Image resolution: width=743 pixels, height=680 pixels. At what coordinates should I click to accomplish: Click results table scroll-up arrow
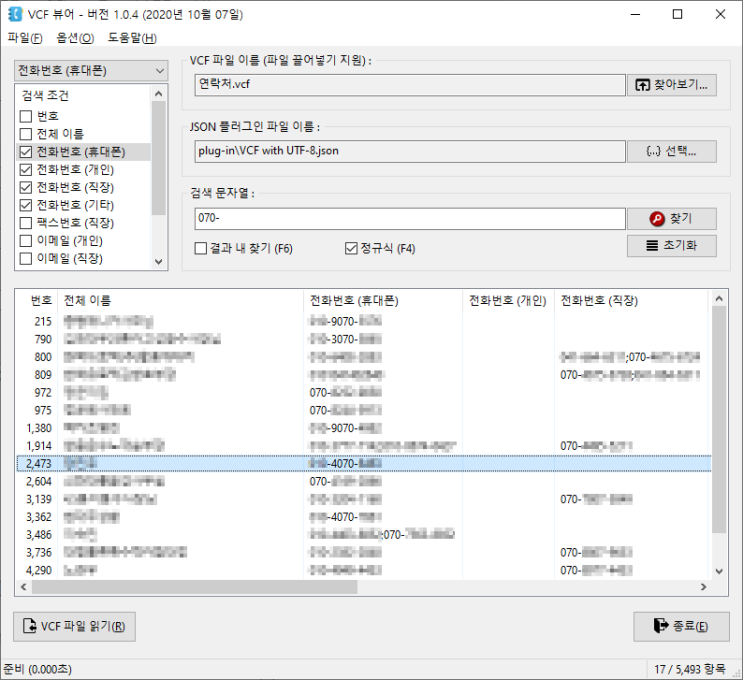pyautogui.click(x=719, y=299)
